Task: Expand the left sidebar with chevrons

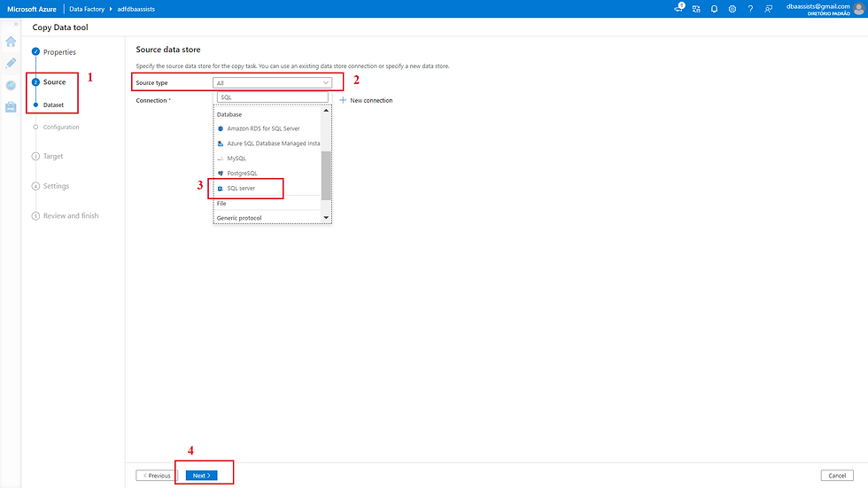Action: (16, 24)
